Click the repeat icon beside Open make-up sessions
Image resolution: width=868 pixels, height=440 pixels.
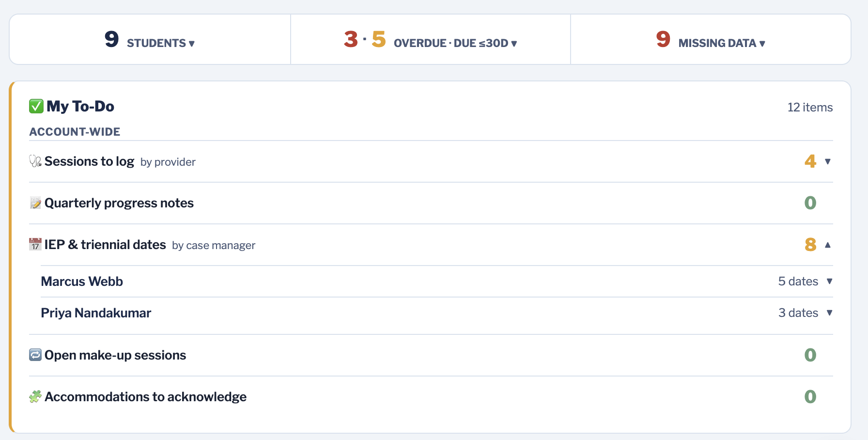click(x=35, y=355)
